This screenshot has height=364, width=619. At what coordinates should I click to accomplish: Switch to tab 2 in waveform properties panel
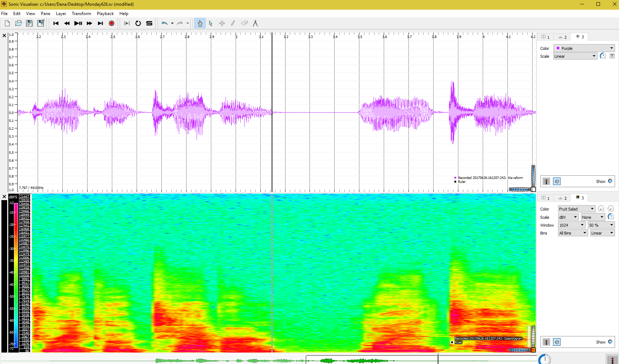point(562,37)
